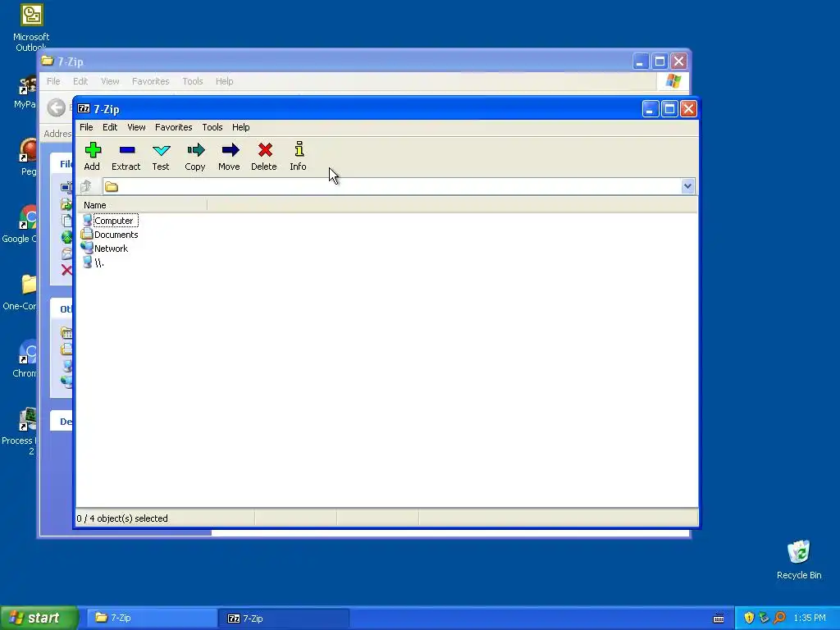Screen dimensions: 840x630
Task: Open the Help menu in 7-Zip
Action: pyautogui.click(x=240, y=127)
